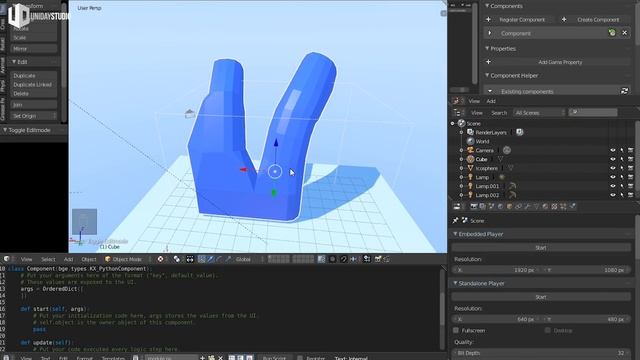Collapse the Components panel
The width and height of the screenshot is (640, 360).
coord(487,6)
